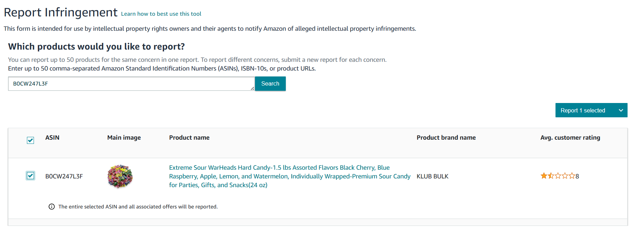Click the WarHeads candy product image
Screen dimensions: 644x250
click(120, 176)
